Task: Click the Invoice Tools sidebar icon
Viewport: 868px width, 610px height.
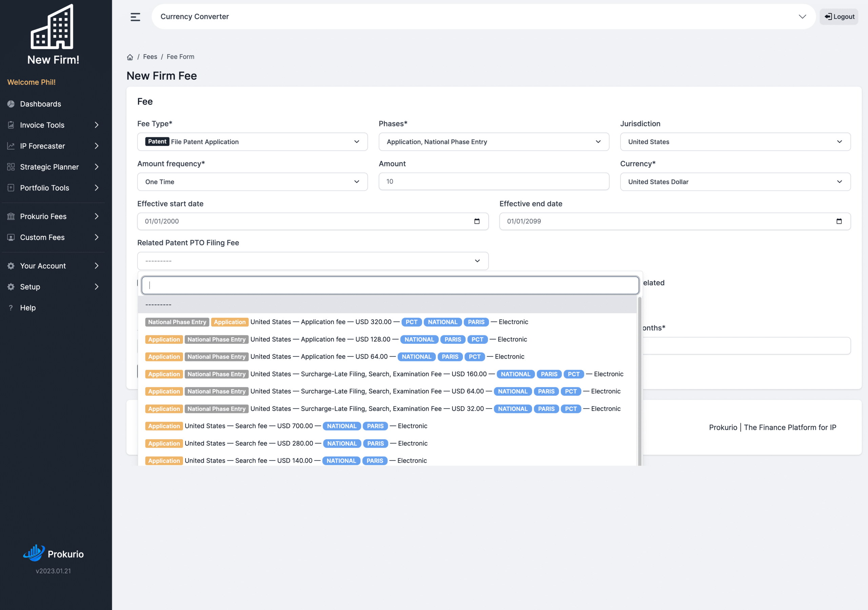Action: click(x=11, y=125)
